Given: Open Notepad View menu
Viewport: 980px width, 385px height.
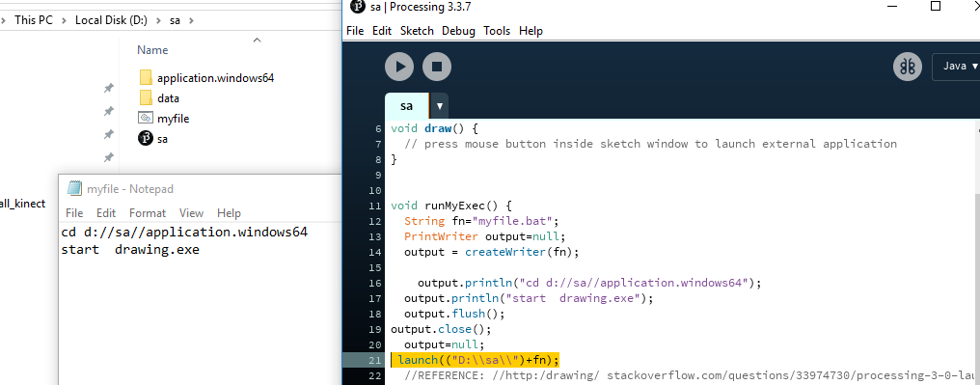Looking at the screenshot, I should tap(191, 213).
